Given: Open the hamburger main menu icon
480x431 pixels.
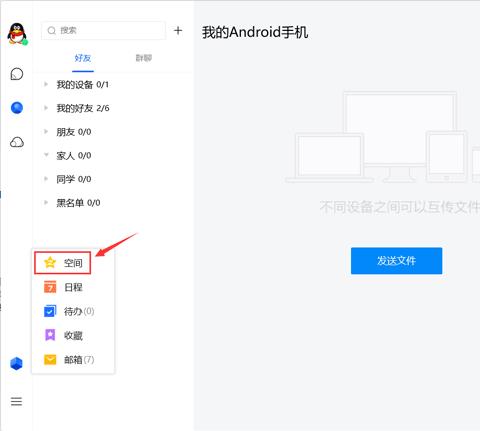Looking at the screenshot, I should [16, 401].
